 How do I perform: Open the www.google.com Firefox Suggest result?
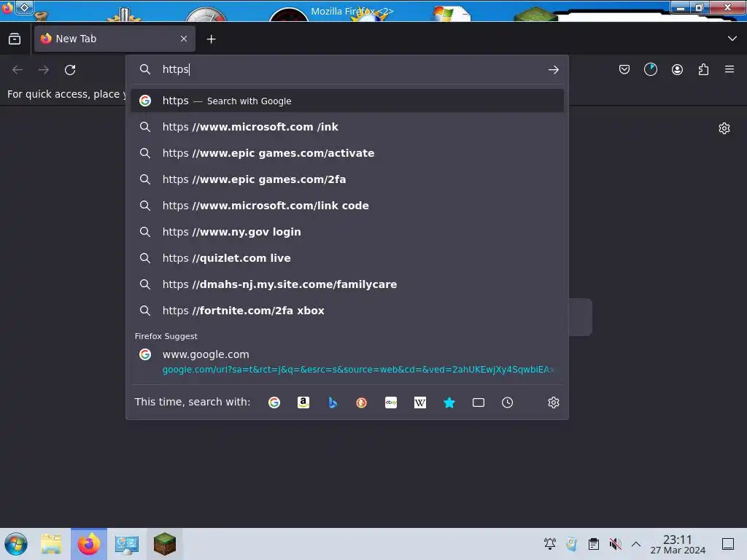347,362
